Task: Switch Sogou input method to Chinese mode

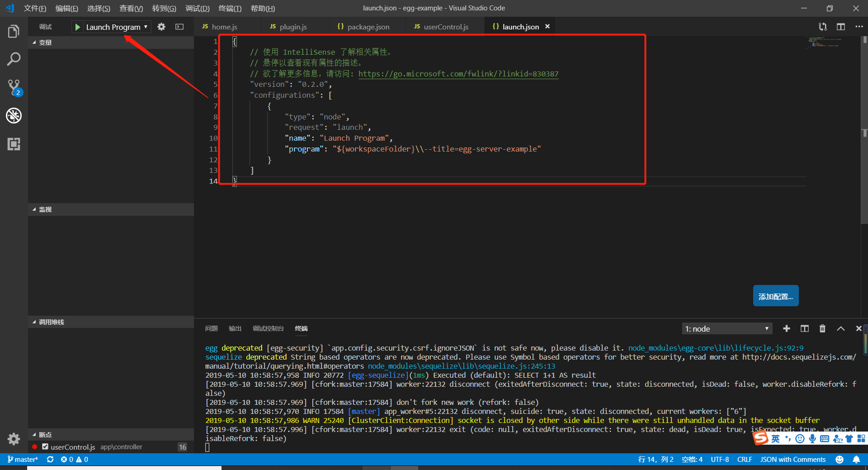Action: click(x=775, y=438)
